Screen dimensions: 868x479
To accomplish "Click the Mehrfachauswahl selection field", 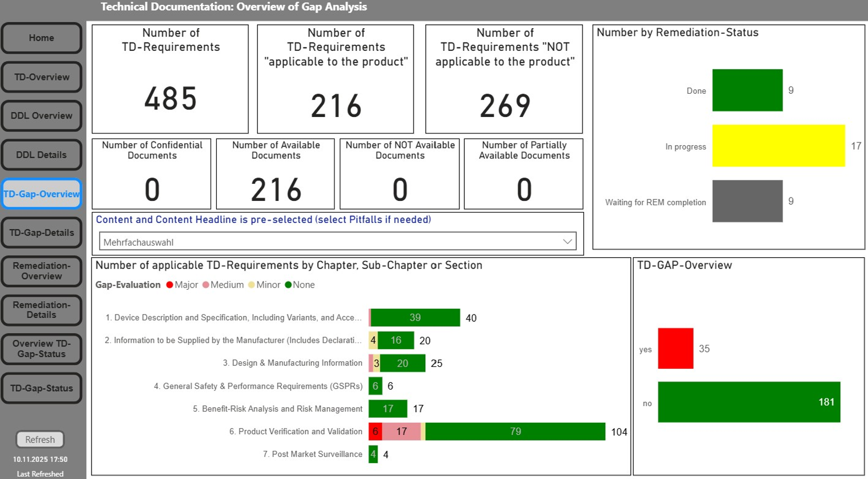I will [x=331, y=242].
